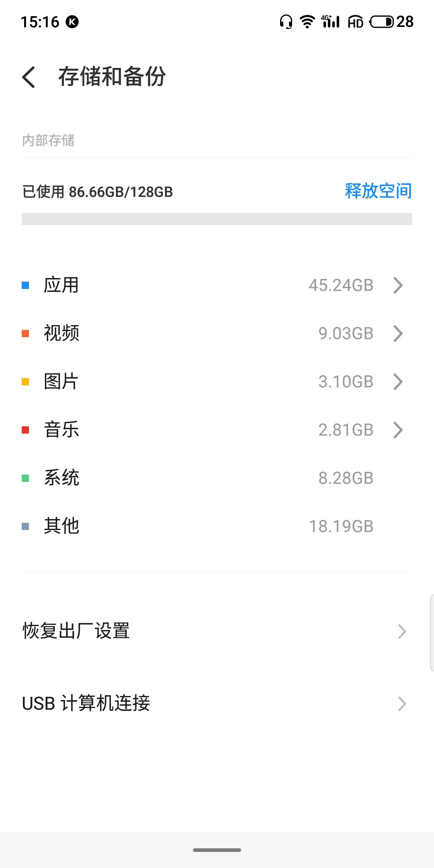Click the orange 视频 color swatch
434x868 pixels.
tap(25, 334)
